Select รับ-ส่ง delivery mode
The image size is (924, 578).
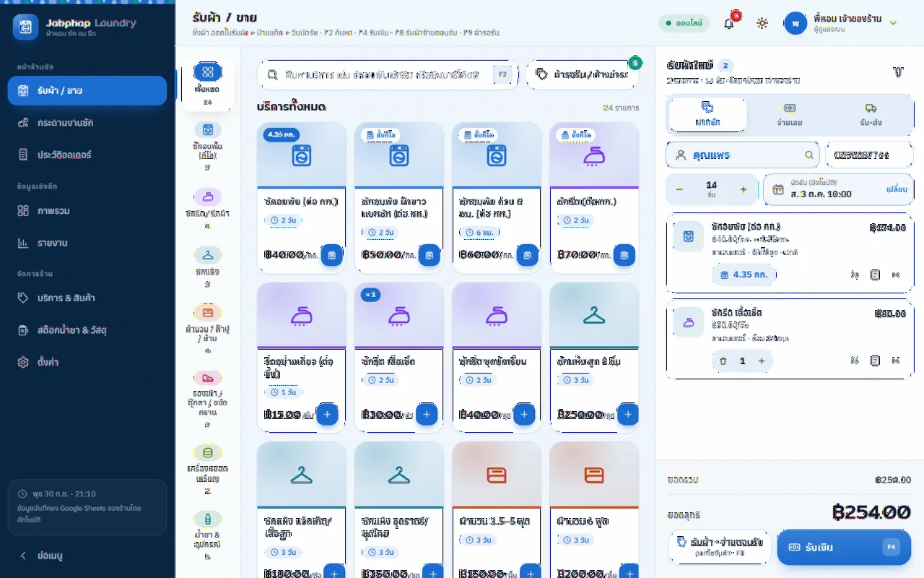871,115
